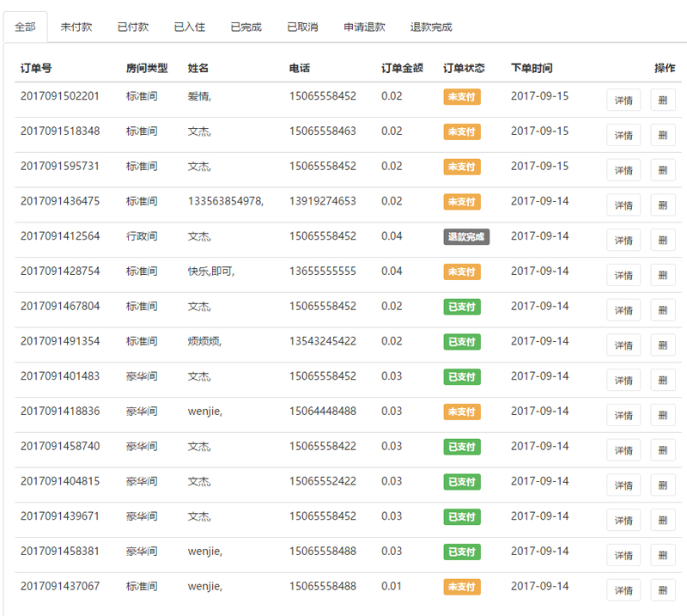Open the 申请退款 tab
The image size is (687, 616).
pos(365,27)
